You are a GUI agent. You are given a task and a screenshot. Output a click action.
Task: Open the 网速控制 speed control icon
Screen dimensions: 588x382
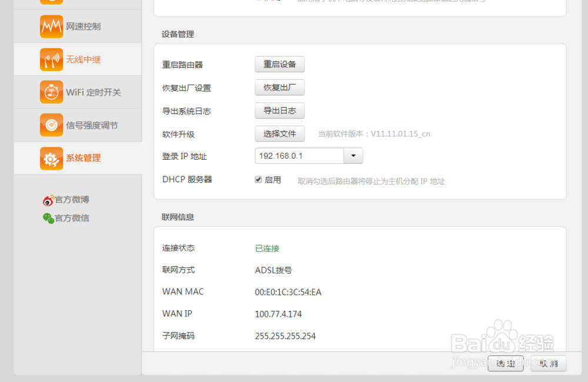coord(52,26)
